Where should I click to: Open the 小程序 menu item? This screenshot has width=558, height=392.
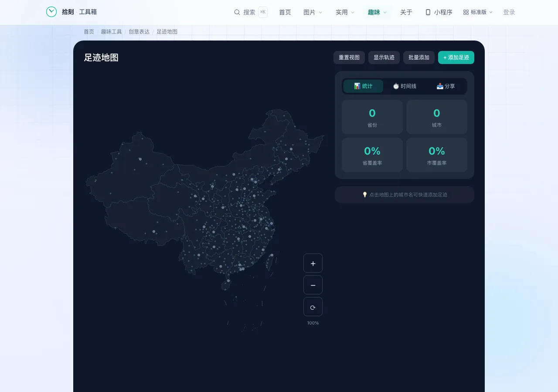point(439,12)
